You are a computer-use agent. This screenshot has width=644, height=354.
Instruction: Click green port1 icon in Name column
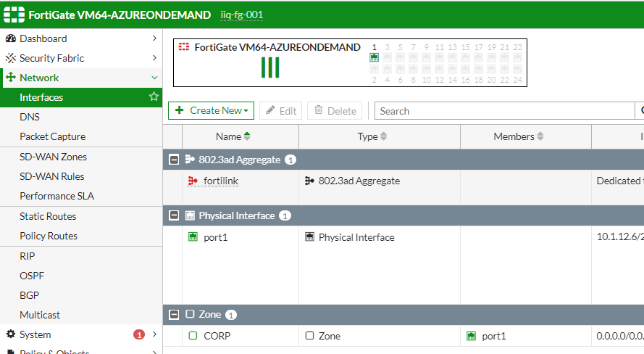click(193, 236)
